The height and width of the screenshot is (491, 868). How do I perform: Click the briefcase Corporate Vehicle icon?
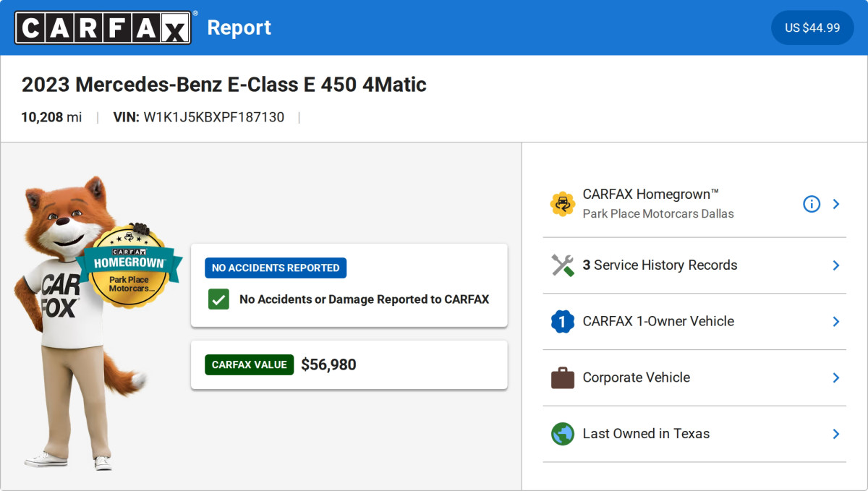click(562, 377)
